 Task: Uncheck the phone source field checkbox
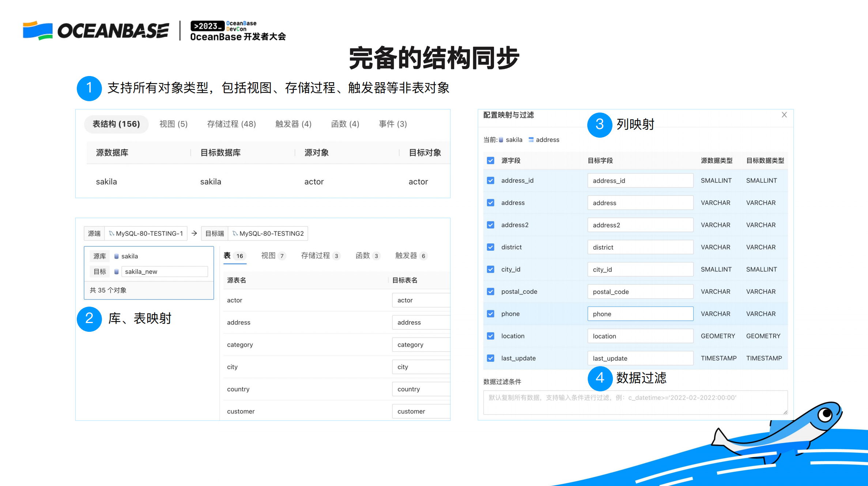(490, 314)
